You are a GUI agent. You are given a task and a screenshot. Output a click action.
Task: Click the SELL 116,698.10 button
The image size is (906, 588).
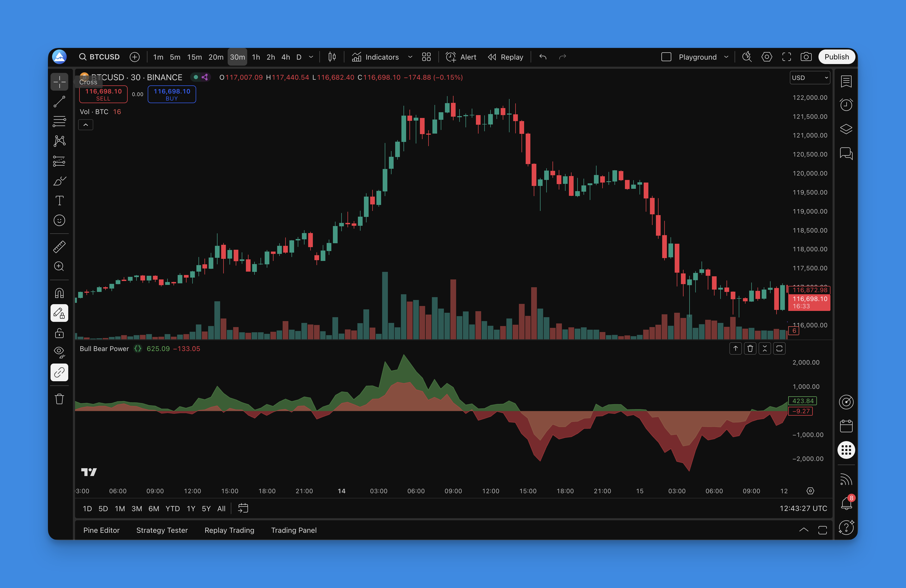103,94
